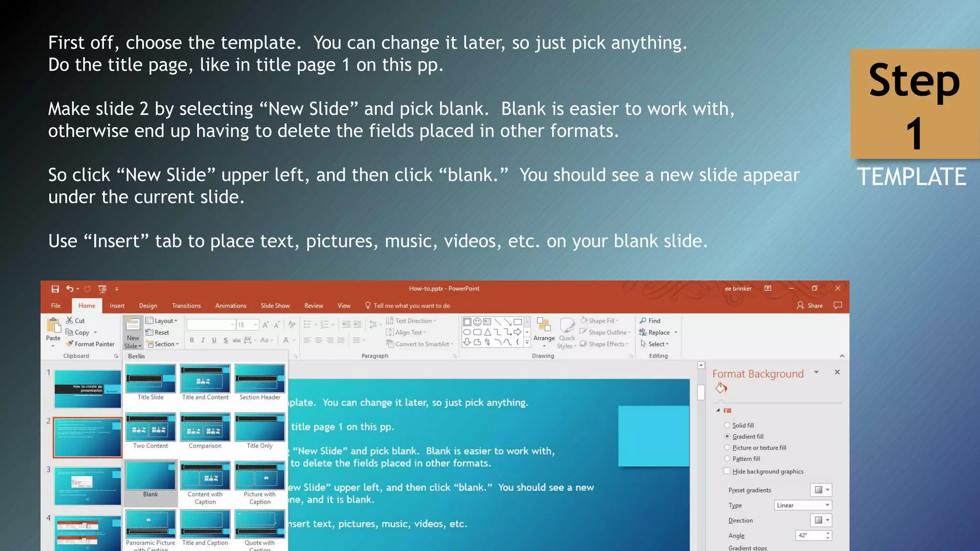This screenshot has height=551, width=980.
Task: Click the Format Painter brush icon
Action: [x=70, y=344]
